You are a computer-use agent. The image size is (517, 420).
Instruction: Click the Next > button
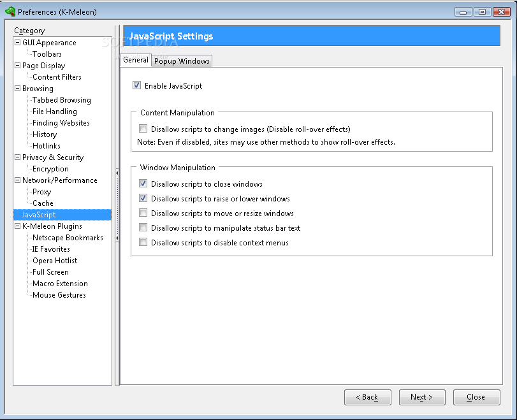(x=422, y=397)
